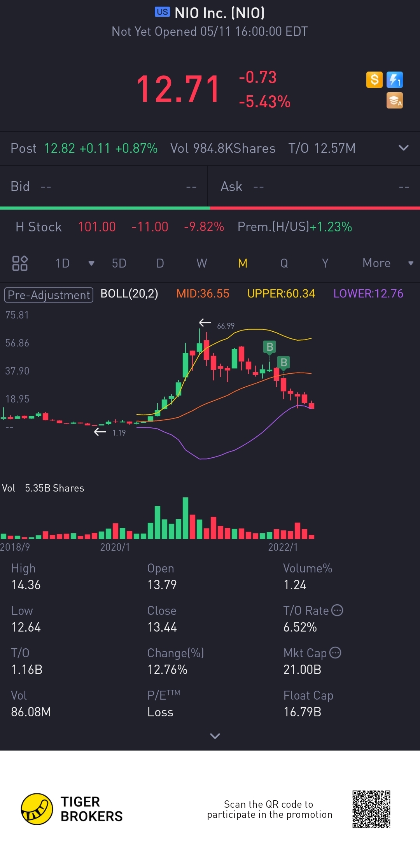Tap the Close value 13.44
This screenshot has height=868, width=420.
[x=162, y=627]
